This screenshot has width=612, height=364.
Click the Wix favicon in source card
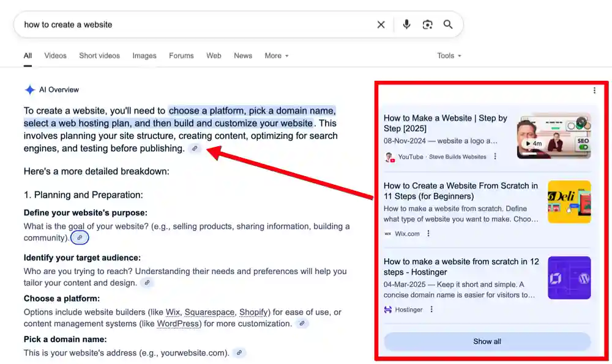387,234
